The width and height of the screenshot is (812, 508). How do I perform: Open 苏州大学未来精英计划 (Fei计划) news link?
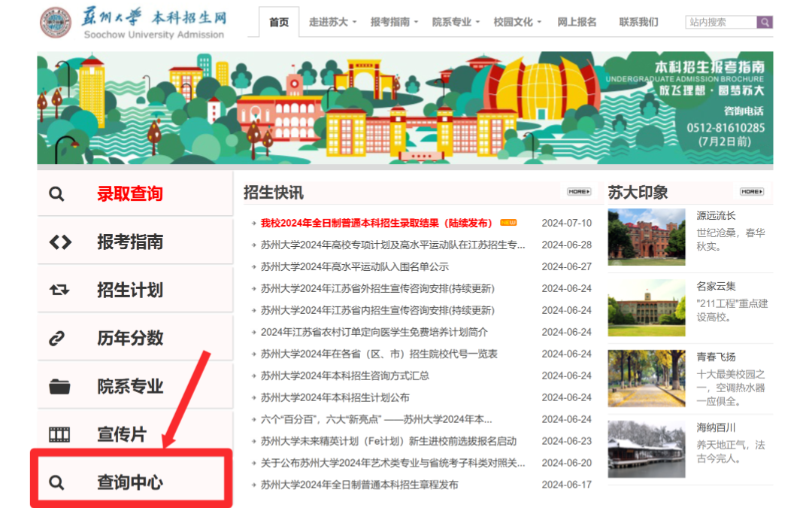point(389,440)
